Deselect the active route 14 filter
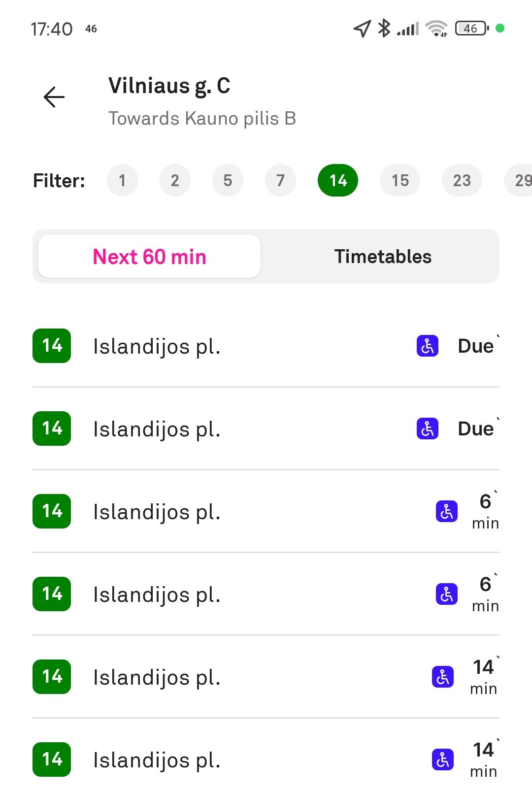The height and width of the screenshot is (792, 532). 338,180
